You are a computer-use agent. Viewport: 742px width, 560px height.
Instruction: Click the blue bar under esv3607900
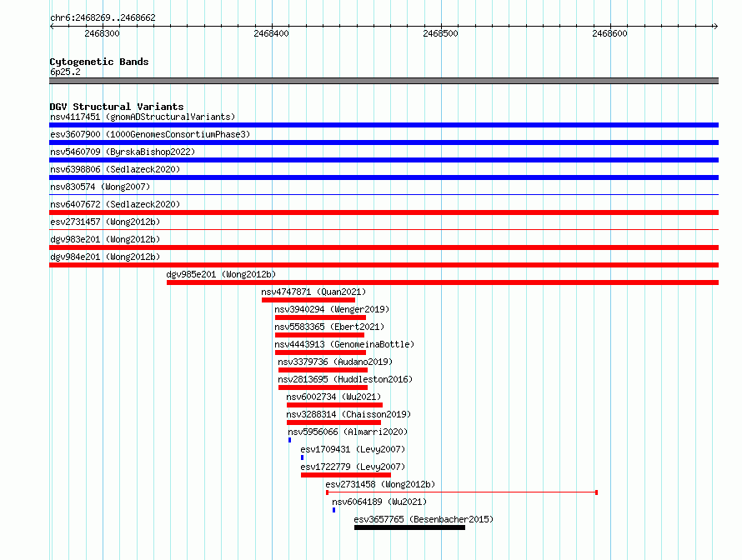point(384,142)
